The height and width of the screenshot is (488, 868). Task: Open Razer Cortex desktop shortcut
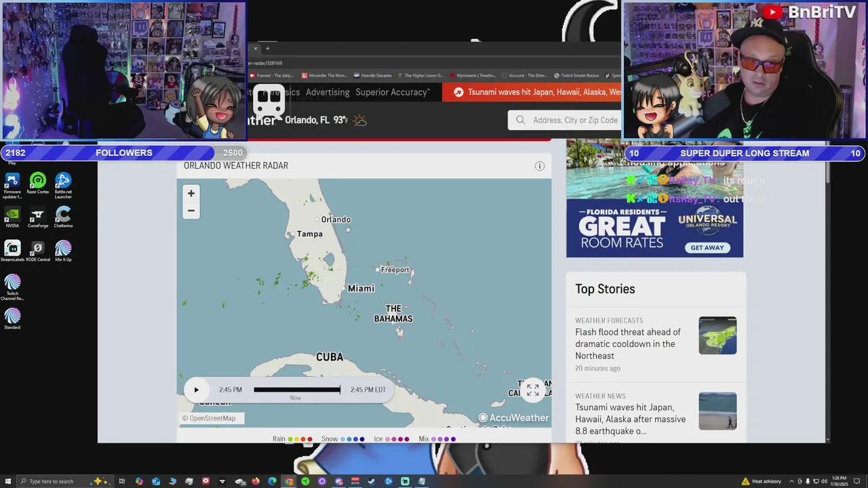38,184
